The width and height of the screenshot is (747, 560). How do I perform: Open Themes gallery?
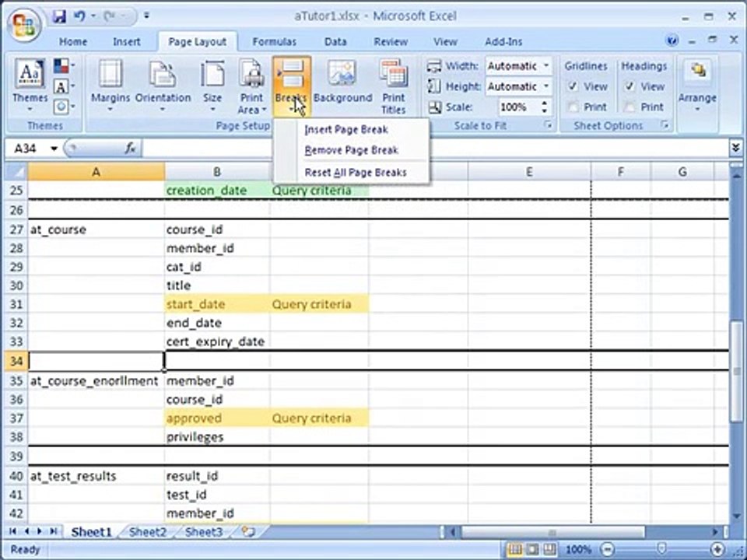click(30, 86)
